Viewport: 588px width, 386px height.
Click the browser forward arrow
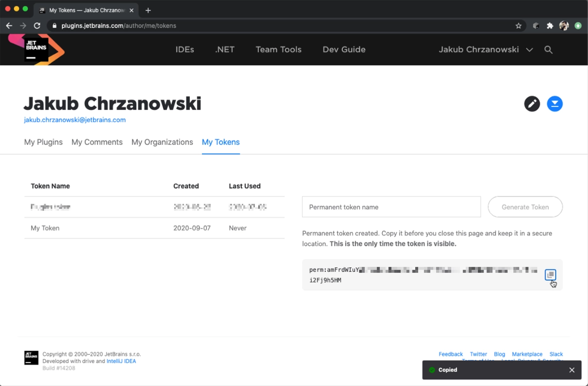pos(23,26)
